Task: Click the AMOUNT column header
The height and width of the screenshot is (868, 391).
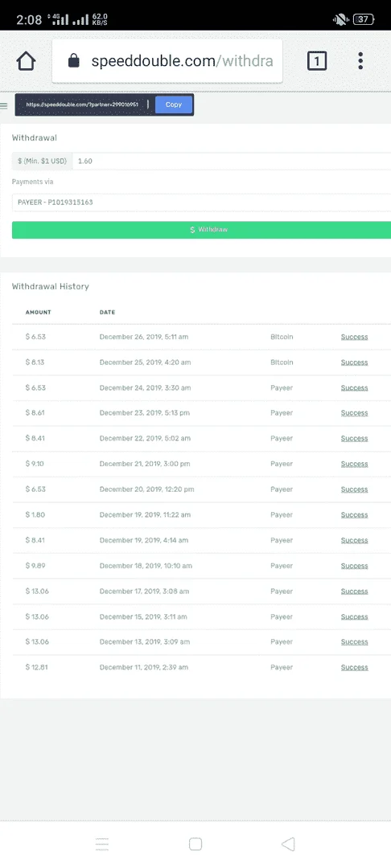Action: (x=38, y=312)
